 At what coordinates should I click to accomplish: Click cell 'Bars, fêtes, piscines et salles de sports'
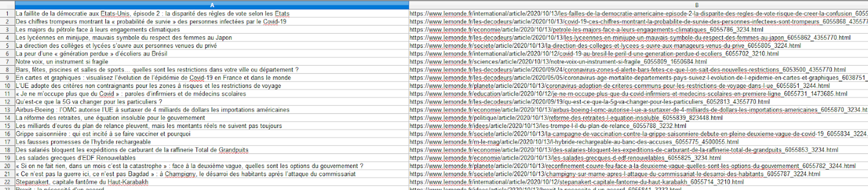(x=212, y=70)
